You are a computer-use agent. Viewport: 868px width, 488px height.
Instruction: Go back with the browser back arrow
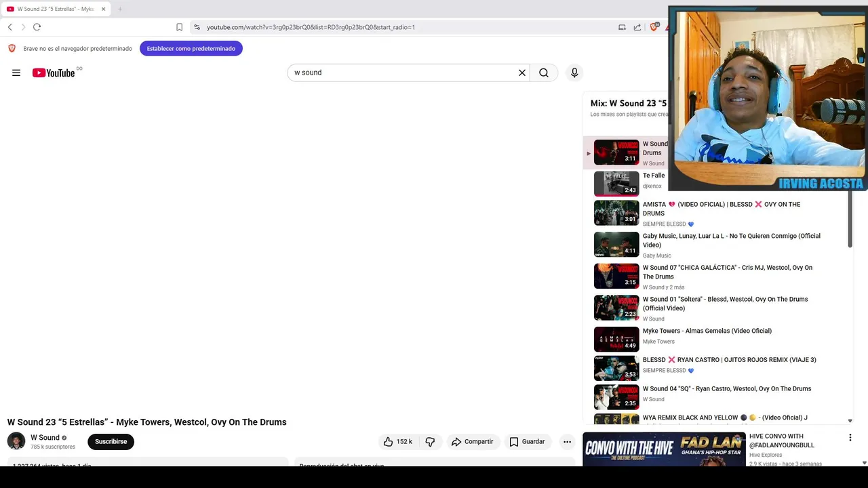pos(10,27)
